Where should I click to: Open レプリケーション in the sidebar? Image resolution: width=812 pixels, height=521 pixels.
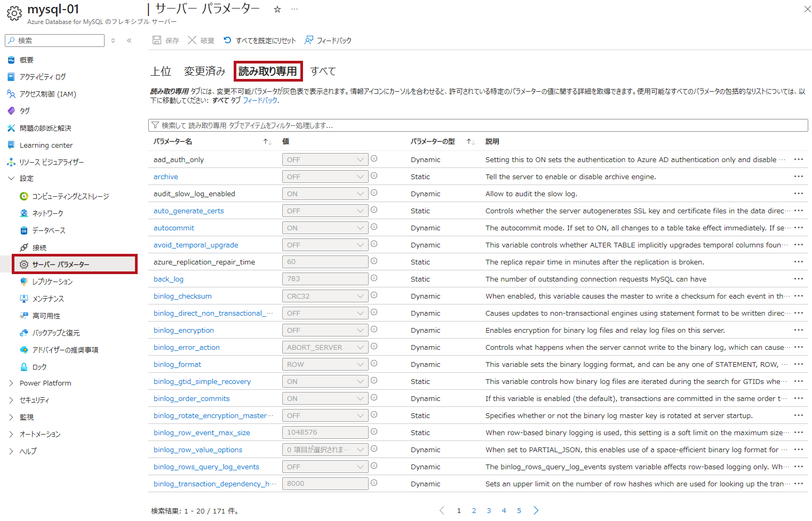coord(52,282)
